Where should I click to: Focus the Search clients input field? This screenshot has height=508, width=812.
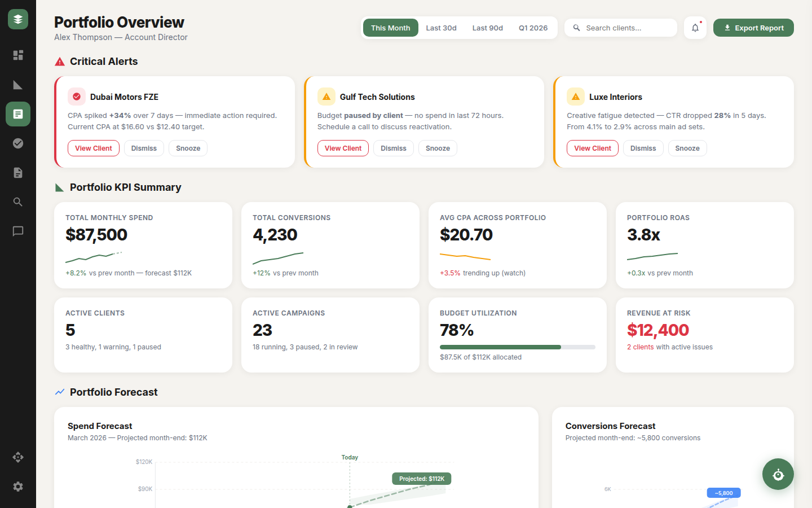point(621,28)
